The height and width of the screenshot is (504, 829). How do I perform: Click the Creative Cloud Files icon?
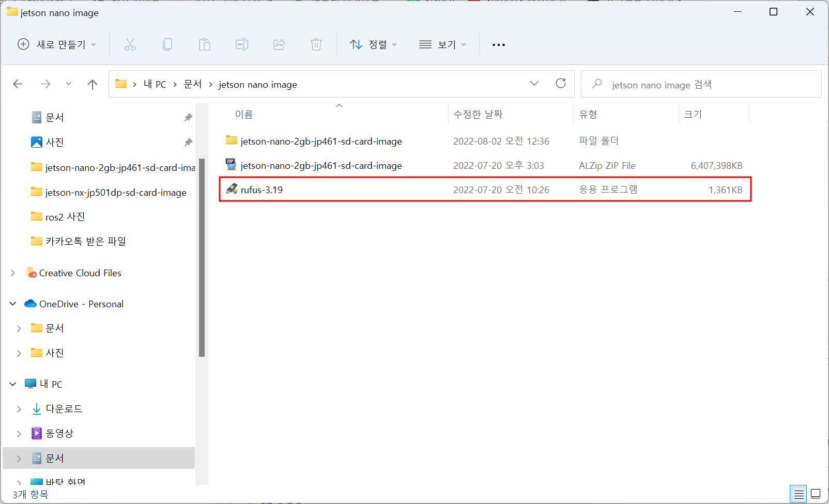32,273
